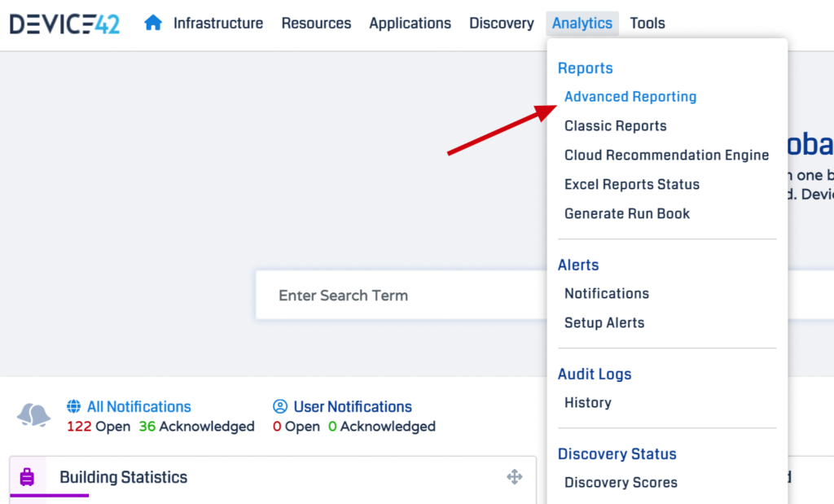This screenshot has height=504, width=834.
Task: Click the Discovery Status section heading
Action: (x=617, y=454)
